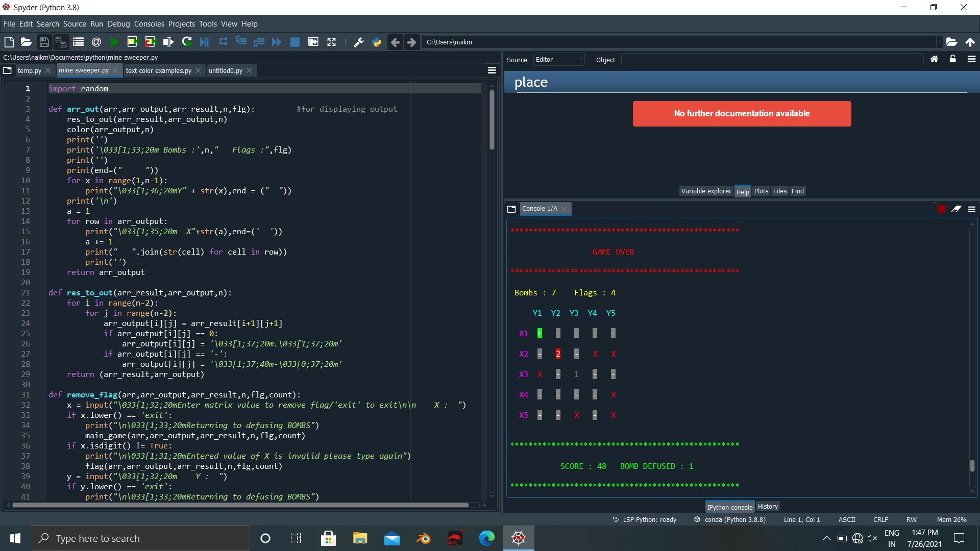Screen dimensions: 980x551
Task: Switch to the temp.py tab
Action: (x=29, y=70)
